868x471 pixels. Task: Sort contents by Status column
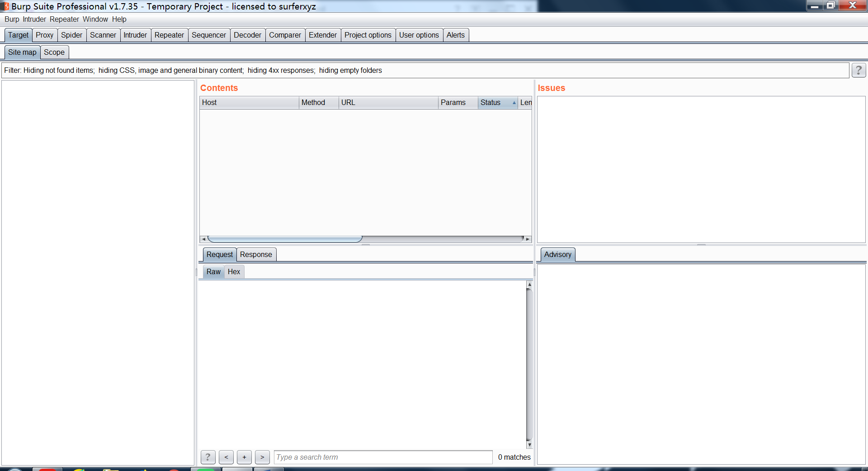[498, 102]
